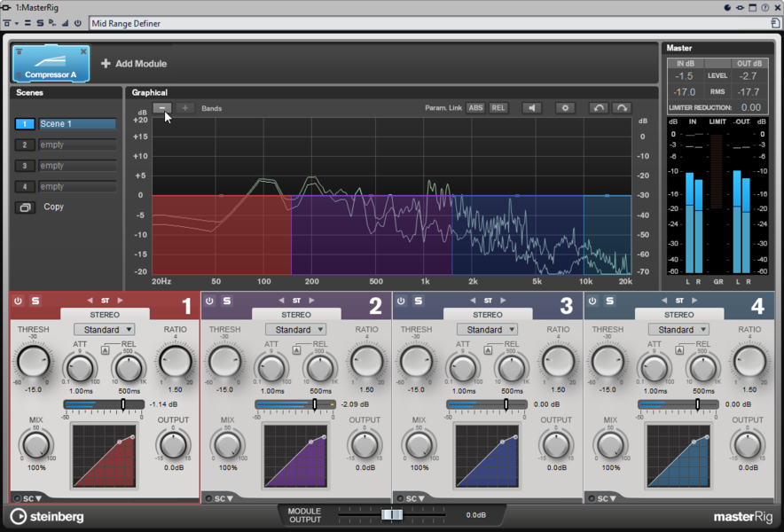Expand band 1 SC side-chain section
This screenshot has height=532, width=784.
point(32,498)
